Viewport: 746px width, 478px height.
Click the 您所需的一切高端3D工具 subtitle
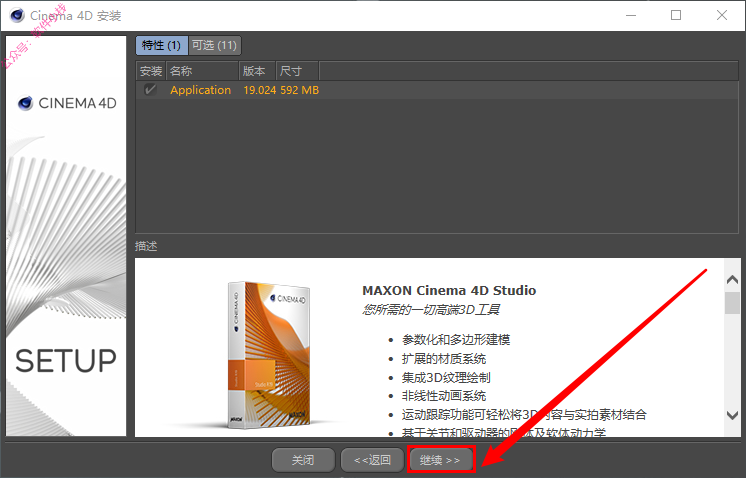click(431, 310)
